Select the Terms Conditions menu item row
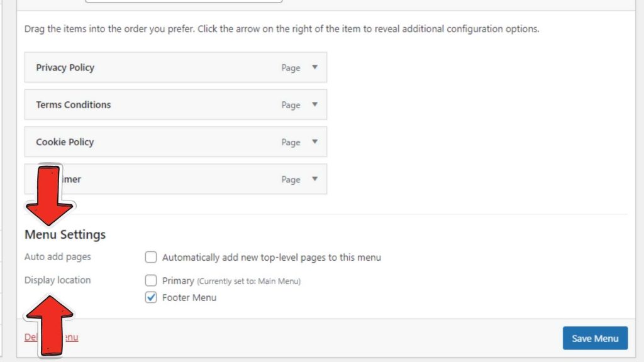Image resolution: width=644 pixels, height=362 pixels. tap(157, 104)
